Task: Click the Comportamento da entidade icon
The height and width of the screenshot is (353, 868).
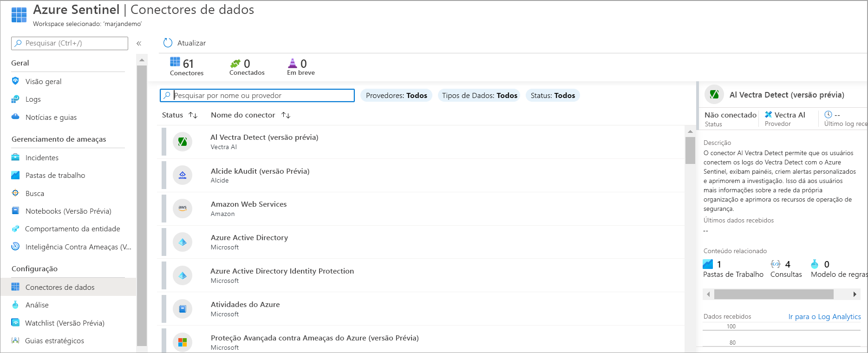Action: (x=15, y=229)
